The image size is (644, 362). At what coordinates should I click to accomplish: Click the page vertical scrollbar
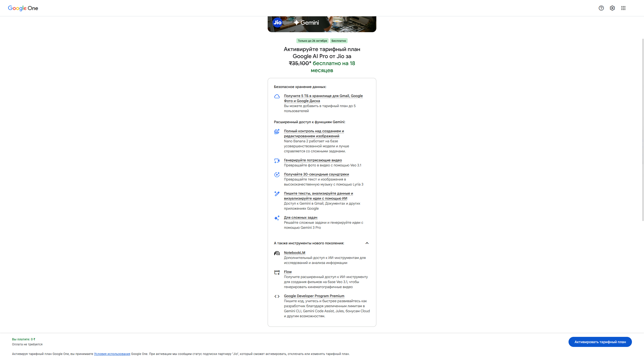click(643, 130)
